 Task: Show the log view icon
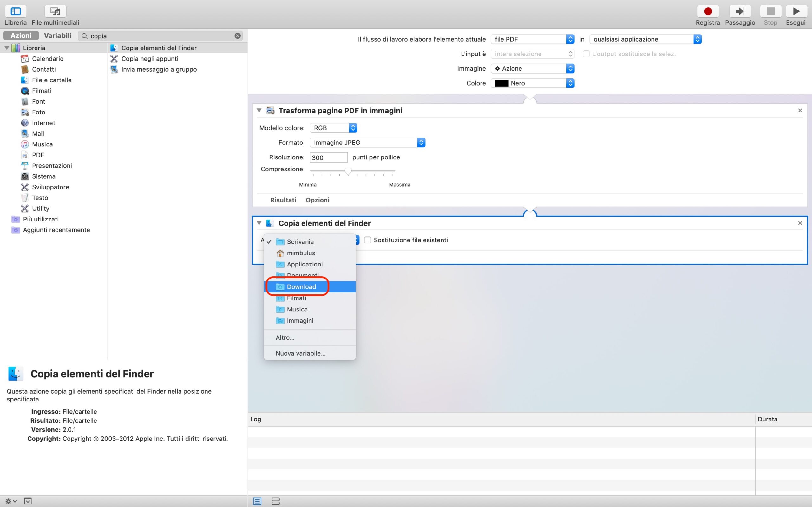click(x=257, y=501)
